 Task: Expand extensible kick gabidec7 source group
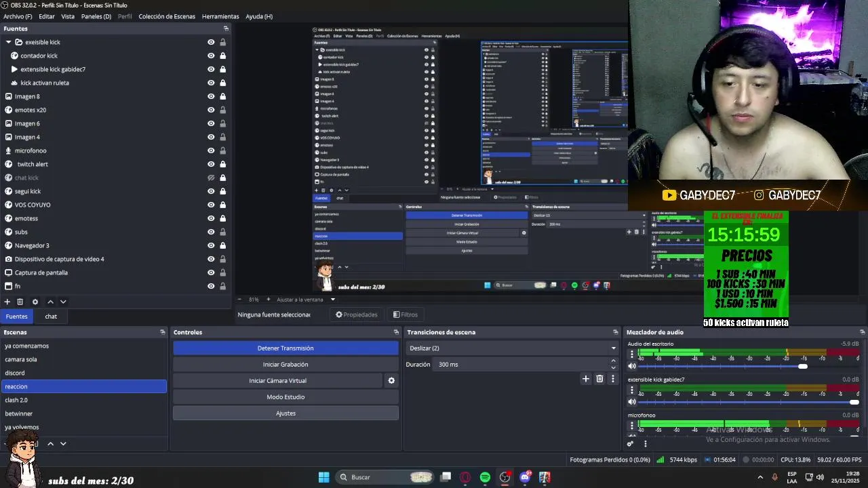(14, 69)
